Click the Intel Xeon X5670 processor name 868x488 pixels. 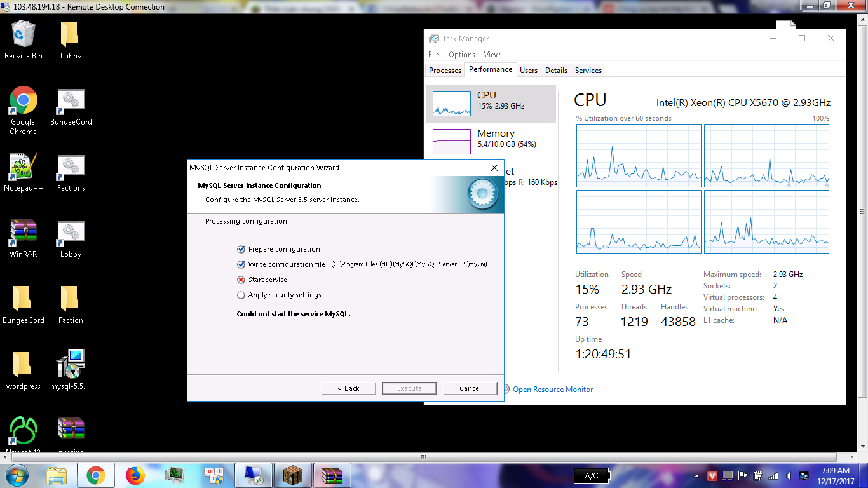click(x=743, y=103)
